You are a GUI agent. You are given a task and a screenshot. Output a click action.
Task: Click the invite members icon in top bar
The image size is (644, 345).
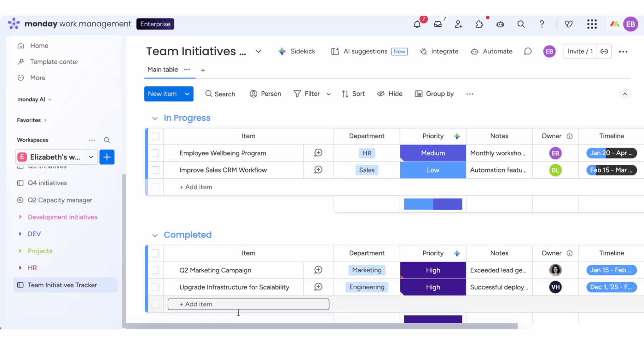coord(458,24)
